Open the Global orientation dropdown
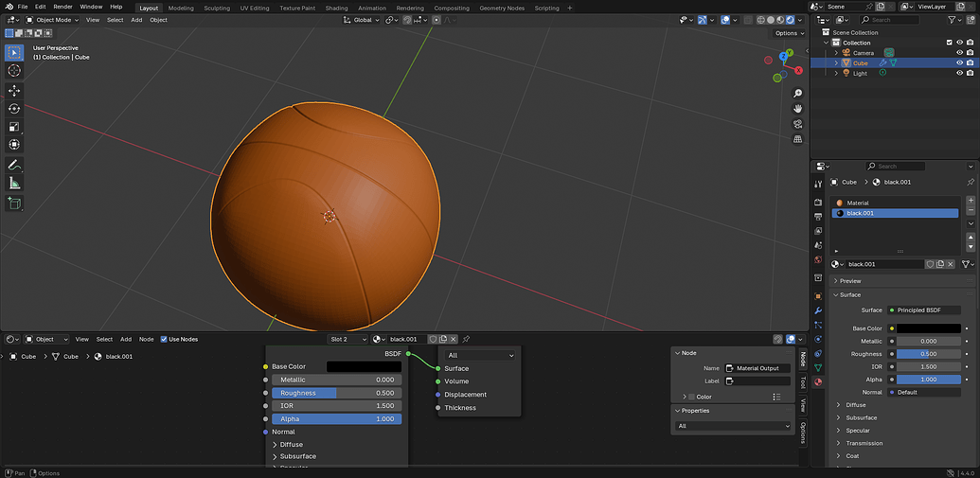The width and height of the screenshot is (980, 478). [x=362, y=20]
